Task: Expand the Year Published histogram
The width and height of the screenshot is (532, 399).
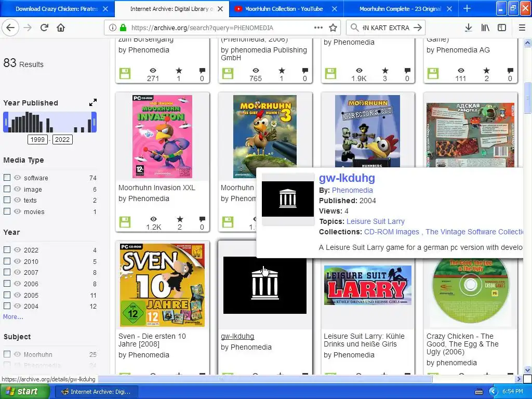Action: [93, 102]
